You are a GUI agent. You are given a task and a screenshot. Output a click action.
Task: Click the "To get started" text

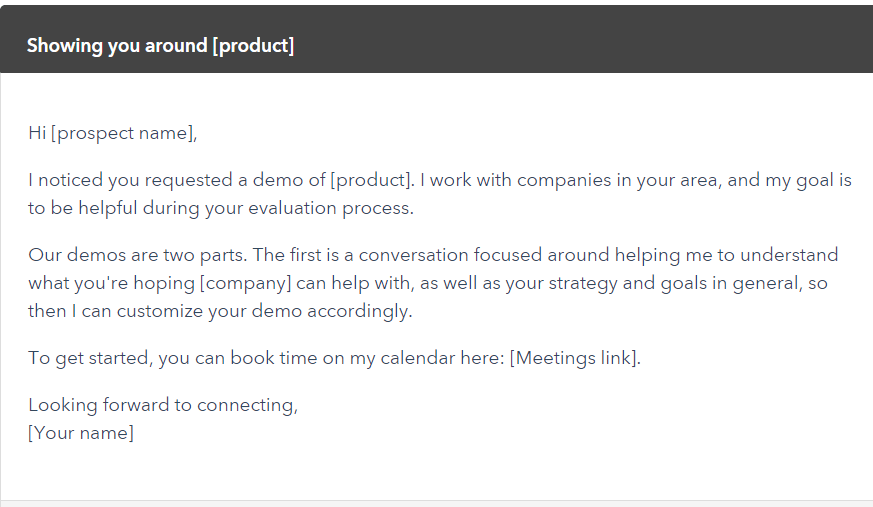click(89, 357)
